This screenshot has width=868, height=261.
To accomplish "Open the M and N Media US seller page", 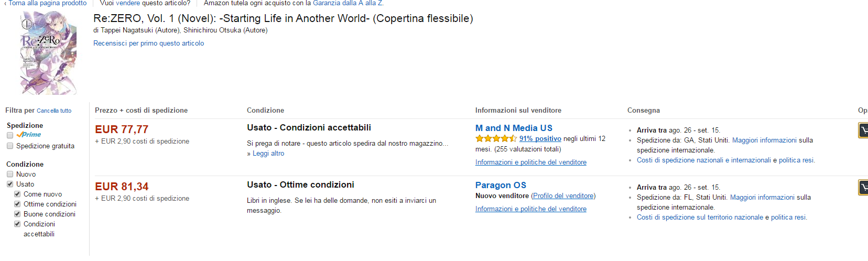I will [x=514, y=128].
